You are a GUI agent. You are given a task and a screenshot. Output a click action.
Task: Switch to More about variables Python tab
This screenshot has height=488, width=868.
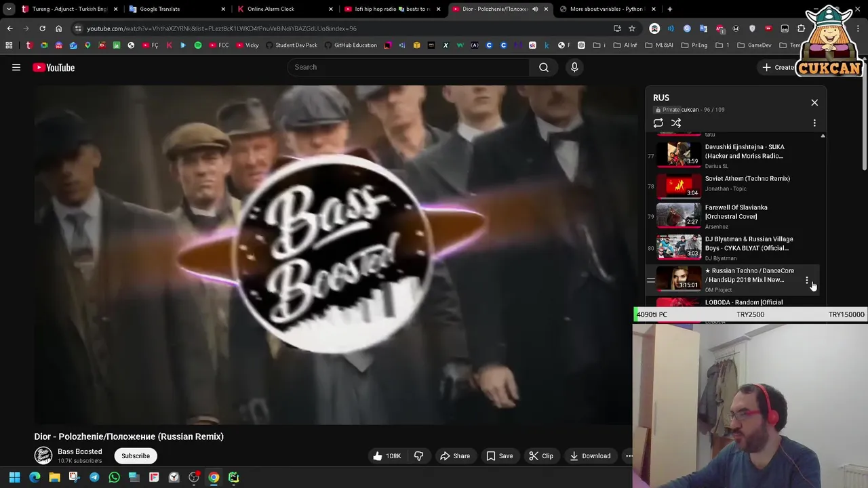pyautogui.click(x=608, y=9)
